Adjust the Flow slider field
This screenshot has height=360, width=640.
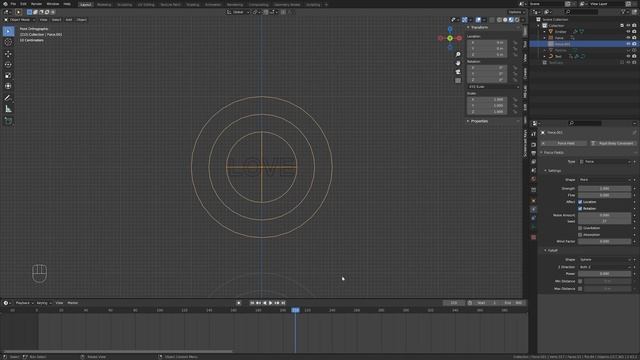(604, 195)
